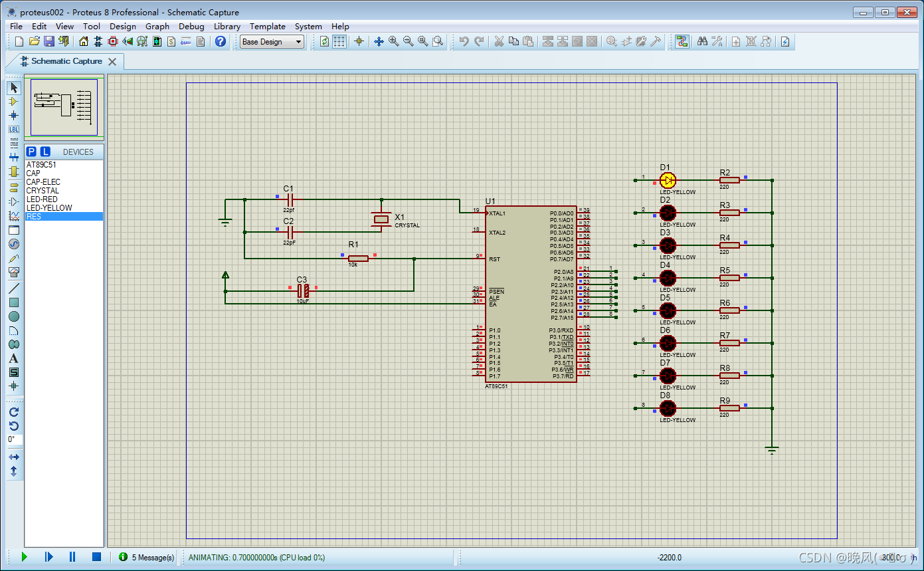Viewport: 924px width, 571px height.
Task: Play the simulation
Action: tap(25, 557)
